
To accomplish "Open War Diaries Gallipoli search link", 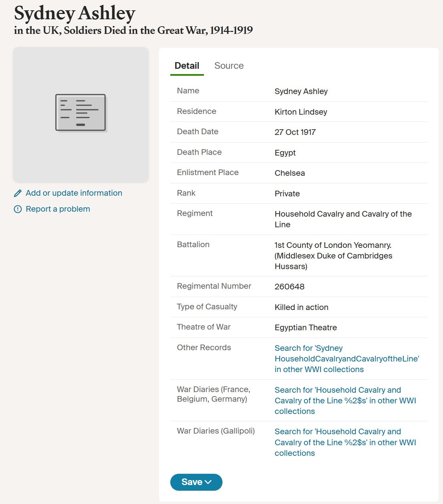I will (345, 442).
